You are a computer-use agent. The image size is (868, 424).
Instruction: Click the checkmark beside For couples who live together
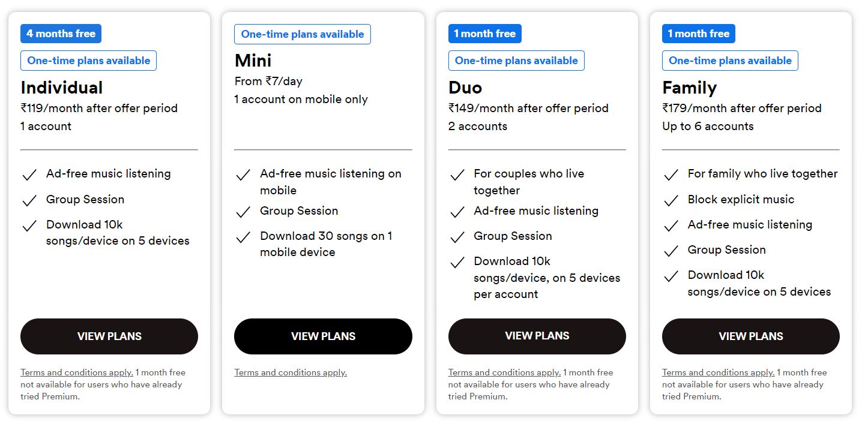tap(457, 174)
